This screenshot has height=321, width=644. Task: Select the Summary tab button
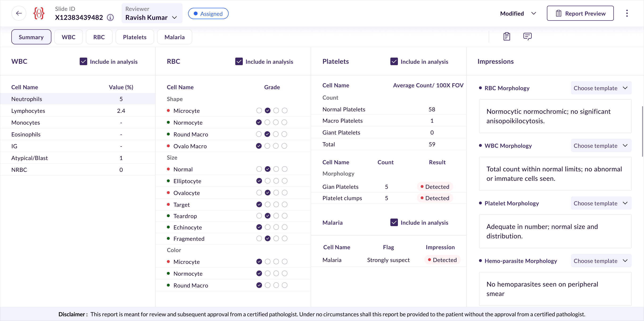tap(31, 37)
